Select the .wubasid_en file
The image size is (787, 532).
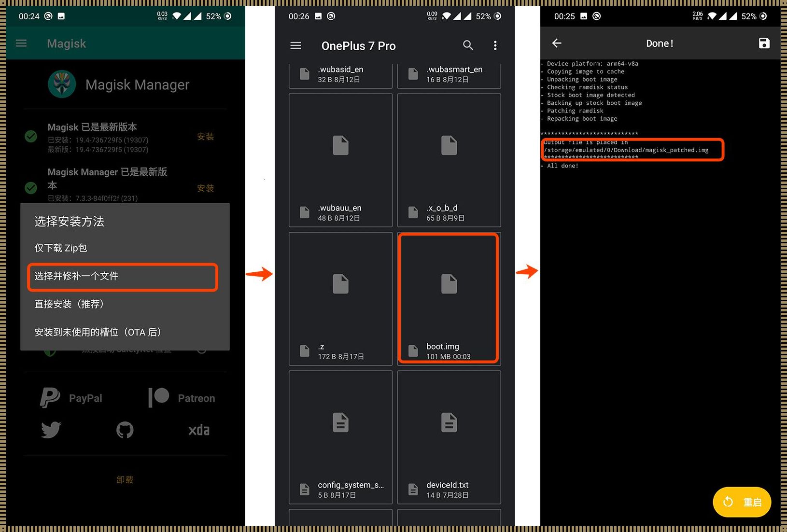[x=340, y=76]
